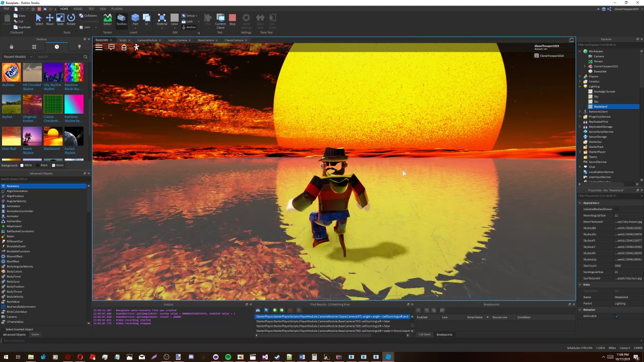Viewport: 644px width, 362px height.
Task: Select Nostalgic Sunset in Explorer
Action: (604, 92)
